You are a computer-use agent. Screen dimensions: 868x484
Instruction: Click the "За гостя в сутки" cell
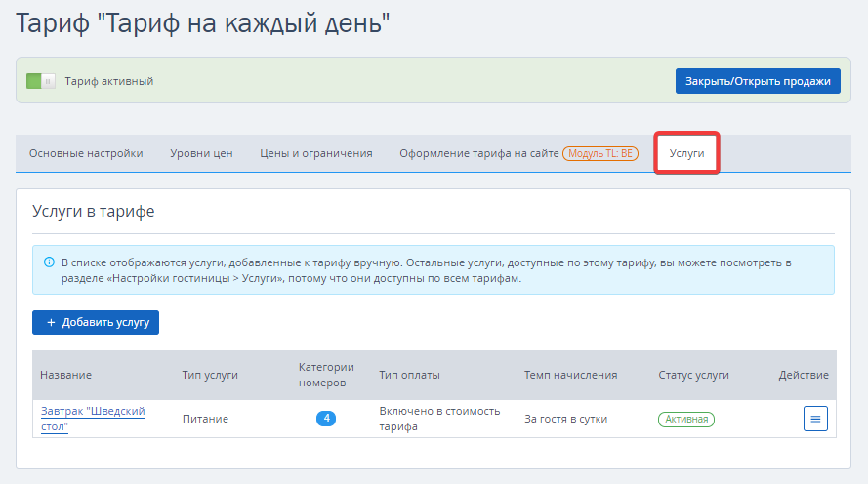click(x=565, y=419)
